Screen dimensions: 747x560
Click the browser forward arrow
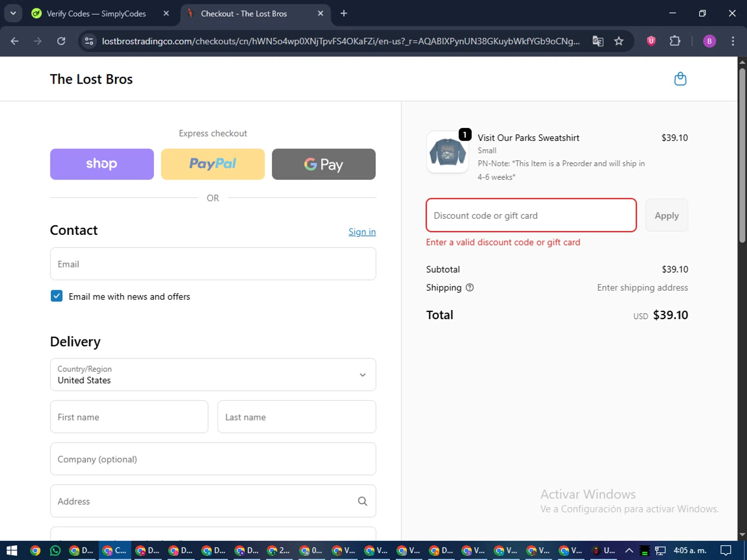(x=38, y=41)
